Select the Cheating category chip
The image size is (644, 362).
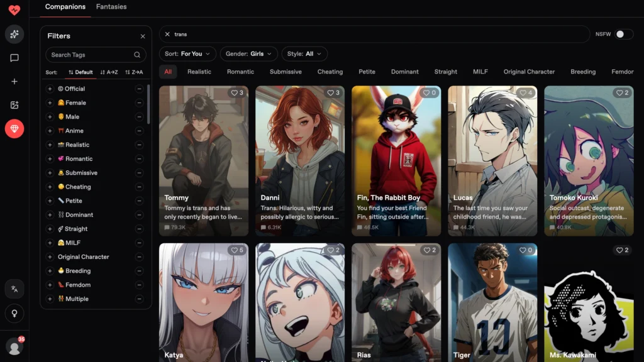(330, 72)
